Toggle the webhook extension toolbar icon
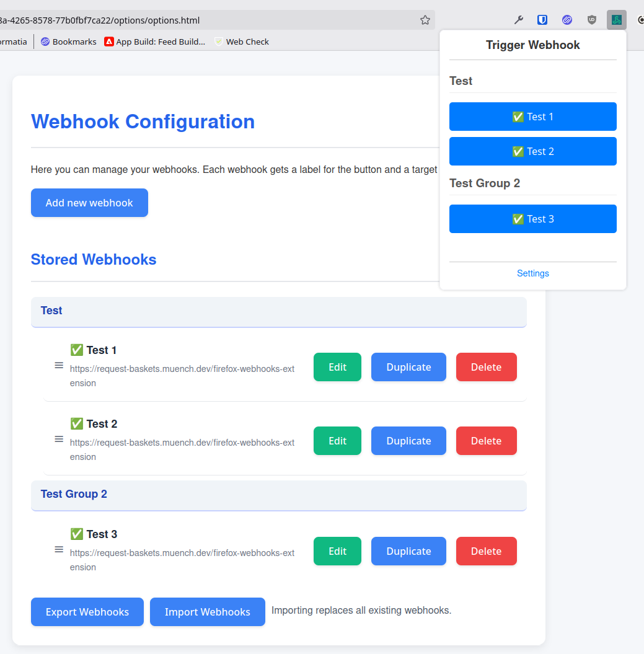This screenshot has width=644, height=654. (617, 20)
